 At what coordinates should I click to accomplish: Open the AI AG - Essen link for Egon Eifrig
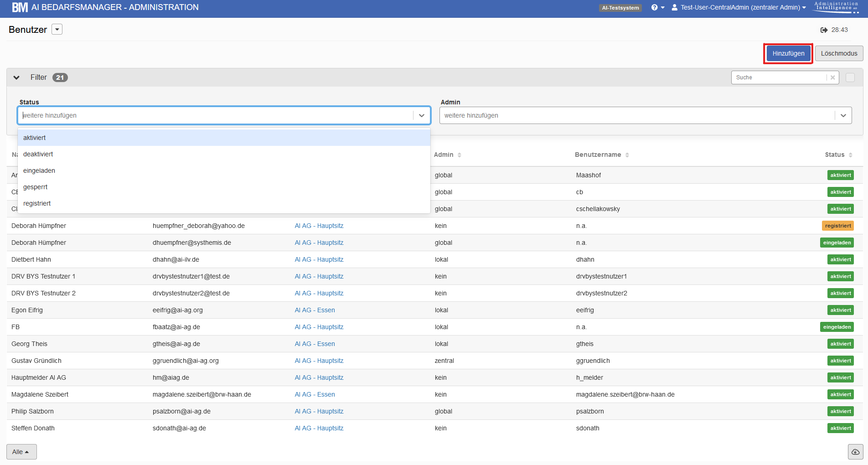[x=315, y=310]
